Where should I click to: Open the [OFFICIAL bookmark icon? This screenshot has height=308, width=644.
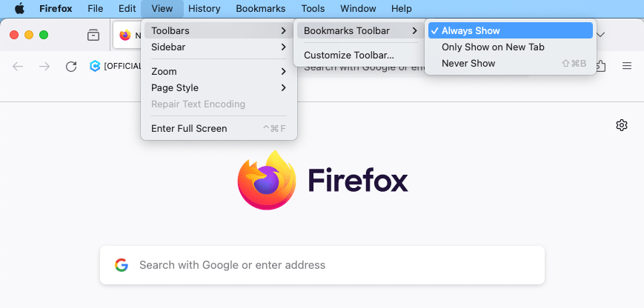click(95, 66)
